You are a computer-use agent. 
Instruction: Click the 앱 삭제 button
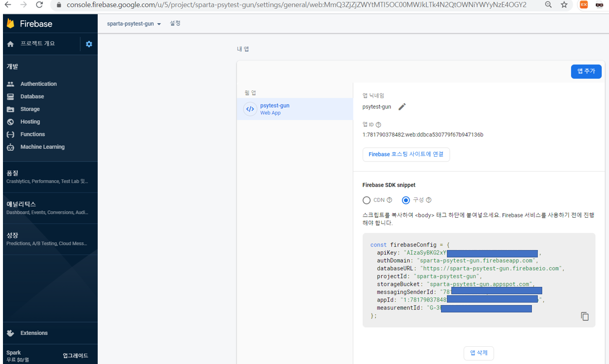click(479, 353)
